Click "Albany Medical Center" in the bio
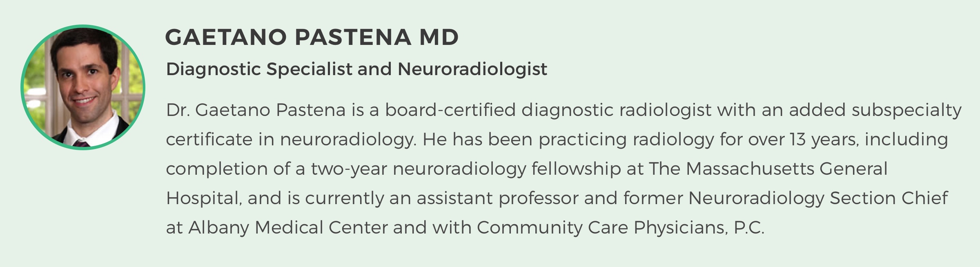The width and height of the screenshot is (980, 267). pos(288,228)
